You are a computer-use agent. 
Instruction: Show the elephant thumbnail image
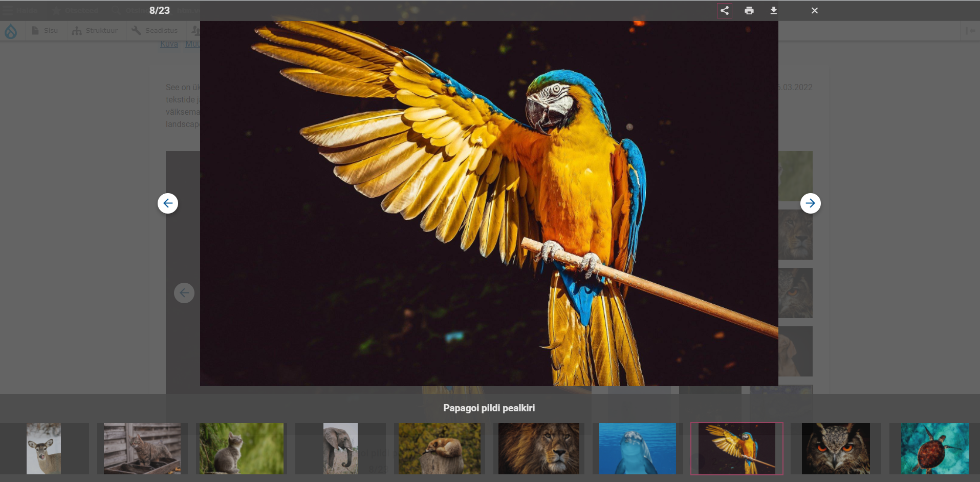[340, 448]
